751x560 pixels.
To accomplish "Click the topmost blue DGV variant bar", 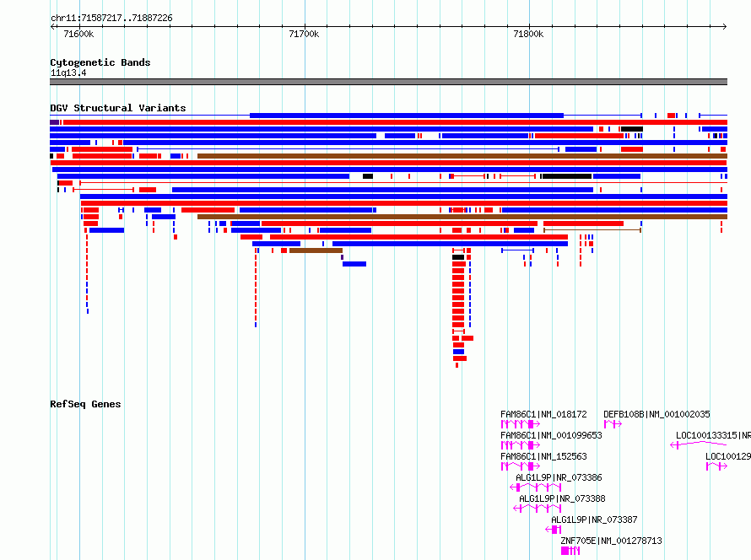I will click(407, 116).
